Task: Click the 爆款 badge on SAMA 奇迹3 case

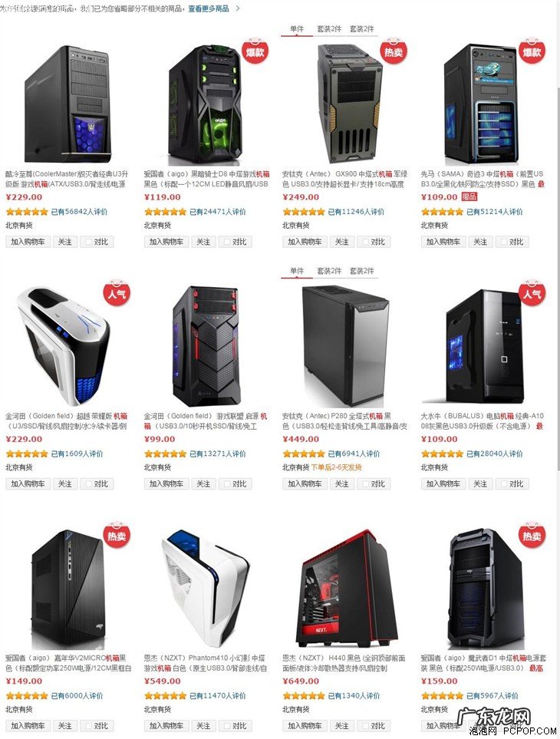Action: 532,51
